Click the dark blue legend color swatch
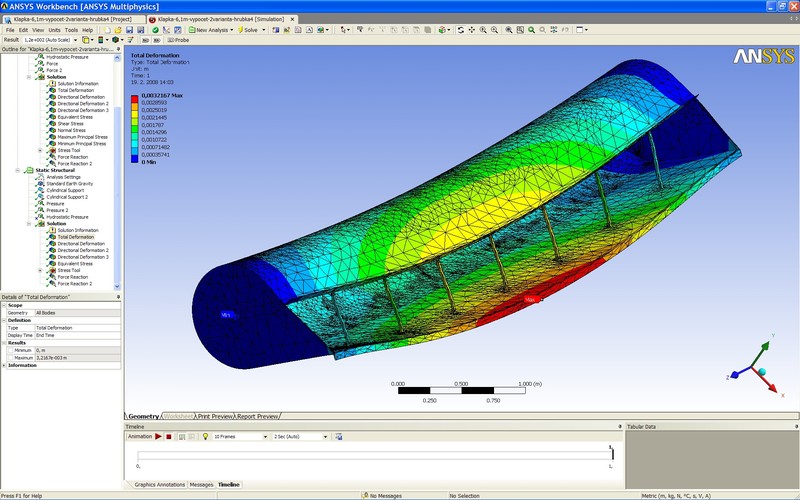Screen dimensions: 800x500 coord(135,159)
